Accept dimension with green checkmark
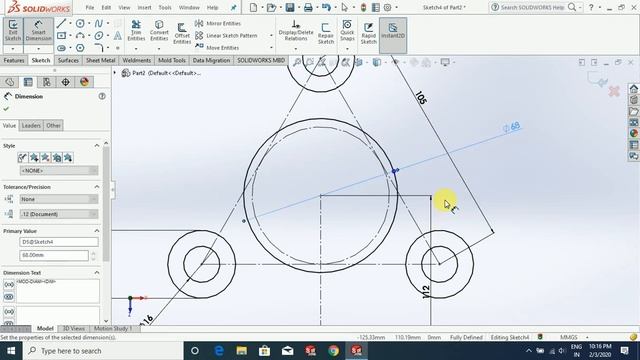640x360 pixels. 6,109
